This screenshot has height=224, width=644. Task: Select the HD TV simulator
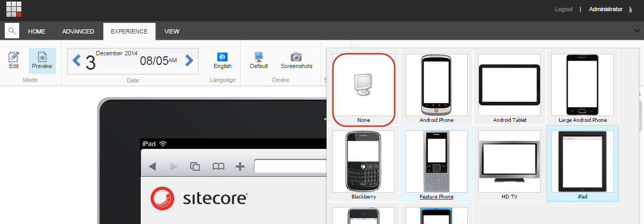pos(510,165)
